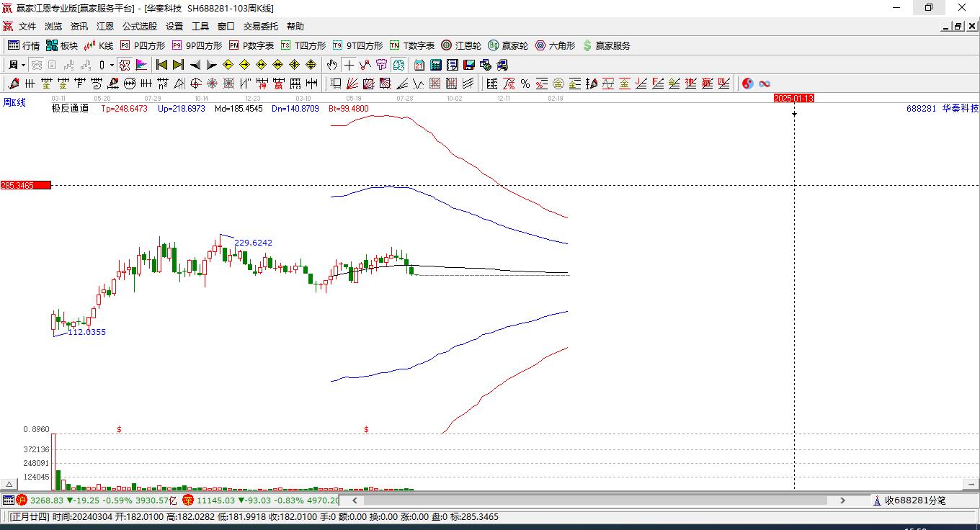
Task: Open the 文件 menu
Action: pos(27,27)
